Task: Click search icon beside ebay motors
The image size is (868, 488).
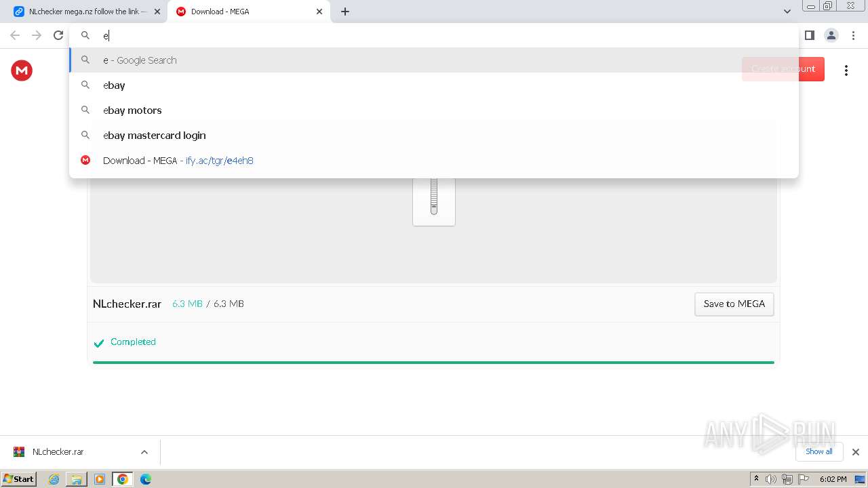Action: point(85,110)
